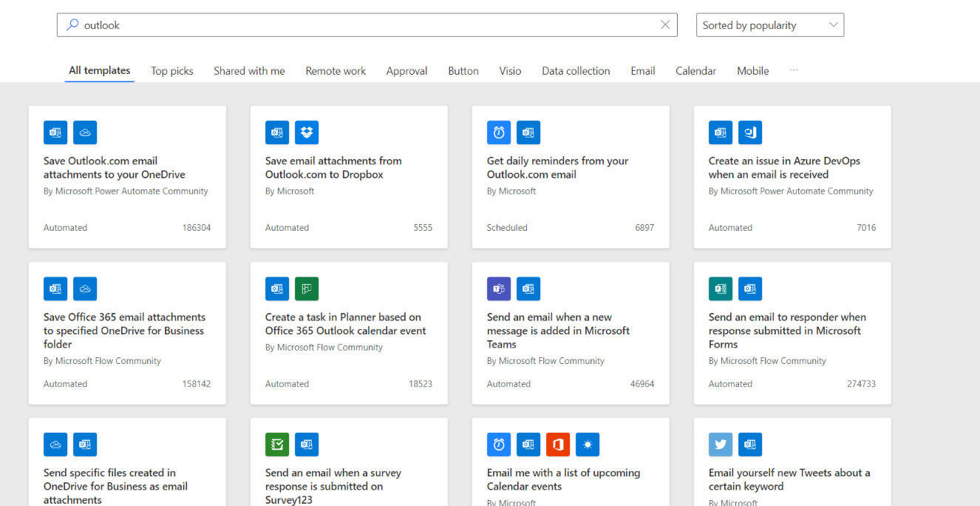Select the MSN Weather sun icon on upcoming events template
This screenshot has height=506, width=980.
coord(588,444)
